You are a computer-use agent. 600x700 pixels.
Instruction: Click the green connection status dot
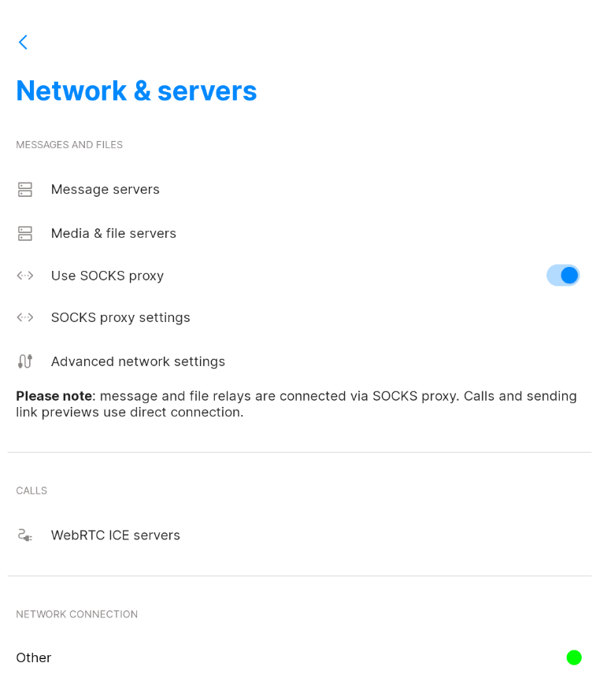pos(574,657)
